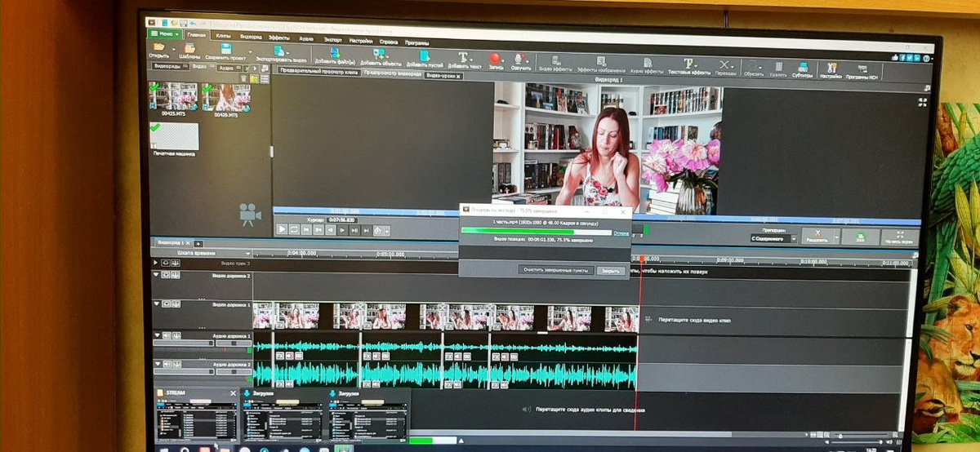Click the red Запись record icon
Viewport: 980px width, 452px height.
(495, 58)
